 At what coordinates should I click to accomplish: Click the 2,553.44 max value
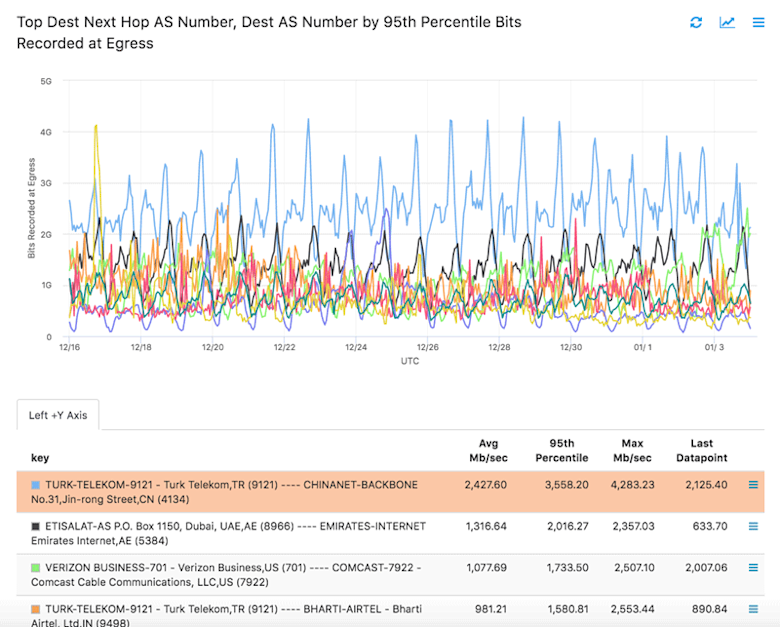pyautogui.click(x=633, y=609)
